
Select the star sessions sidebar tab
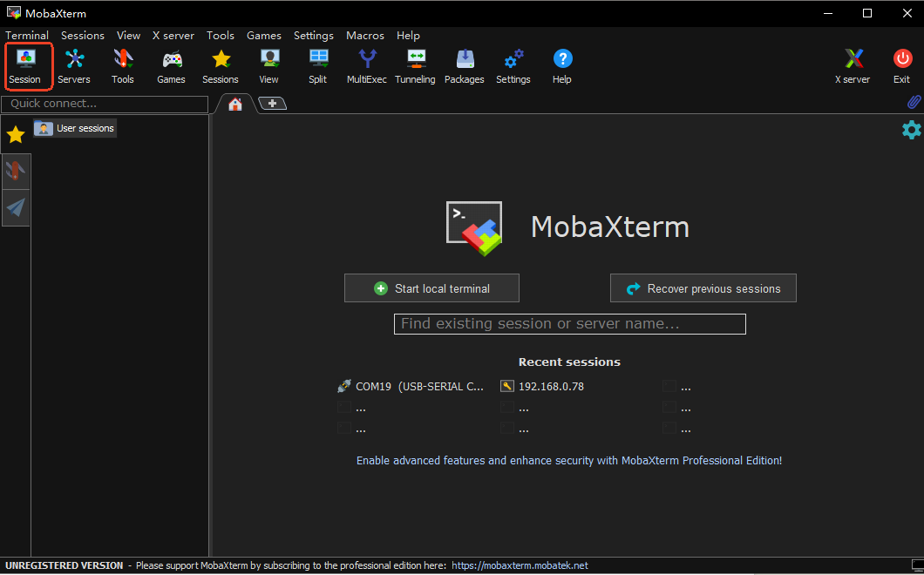[16, 135]
